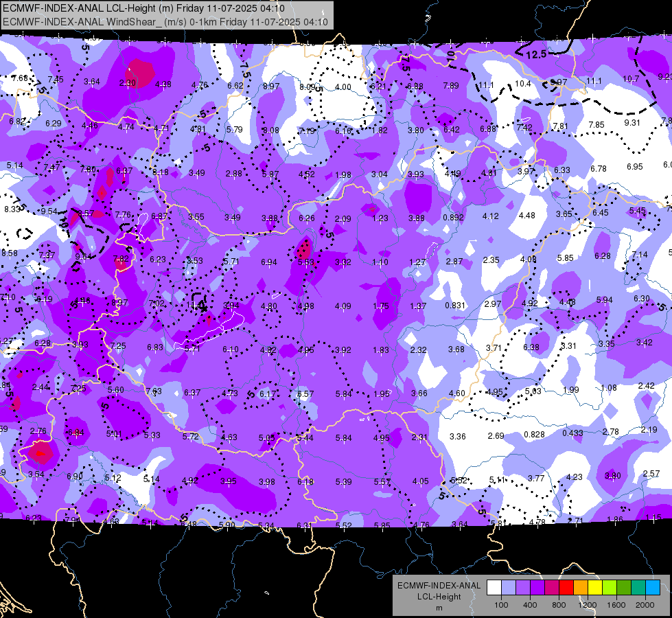672x618 pixels.
Task: Click the wind shear value '4.12'
Action: (x=491, y=216)
